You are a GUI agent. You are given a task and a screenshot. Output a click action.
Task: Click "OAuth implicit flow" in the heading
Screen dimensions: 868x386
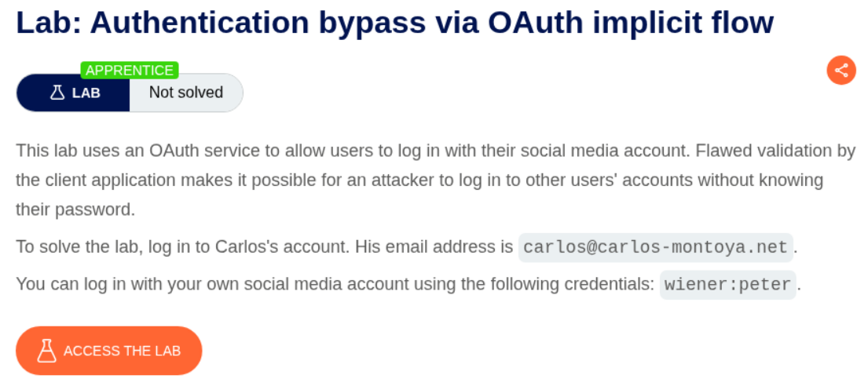pyautogui.click(x=631, y=24)
